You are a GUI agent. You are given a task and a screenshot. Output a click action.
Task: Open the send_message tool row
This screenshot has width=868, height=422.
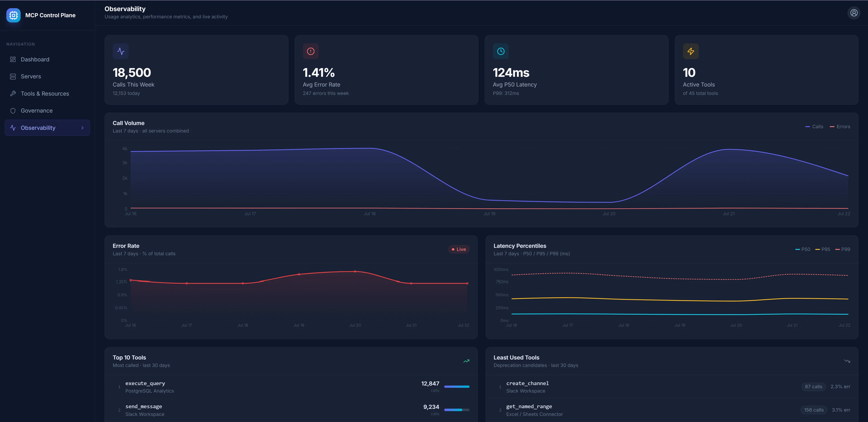tap(291, 410)
